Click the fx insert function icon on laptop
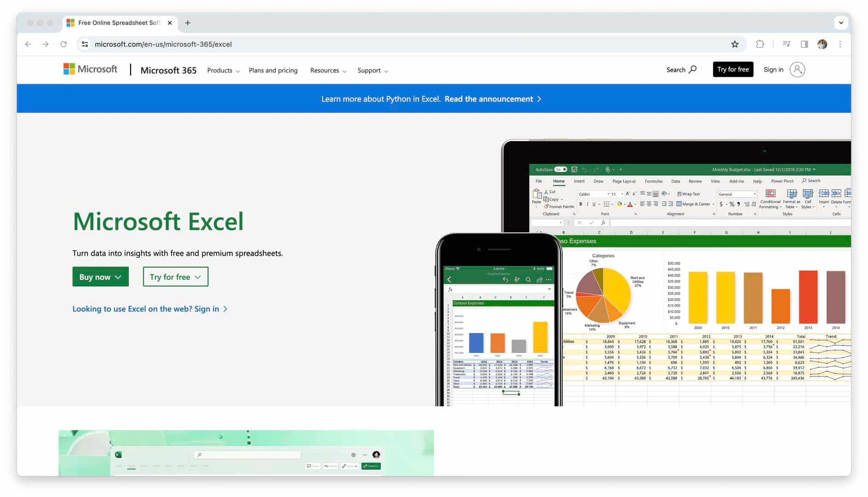 (603, 223)
